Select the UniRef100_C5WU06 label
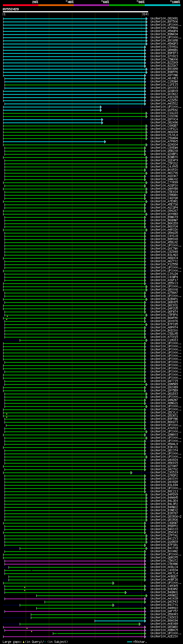This screenshot has height=644, width=183. 164,60
